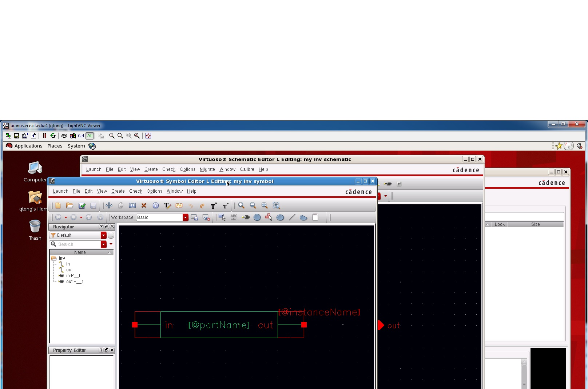Viewport: 588px width, 389px height.
Task: Click the decrease text size icon
Action: click(x=226, y=206)
